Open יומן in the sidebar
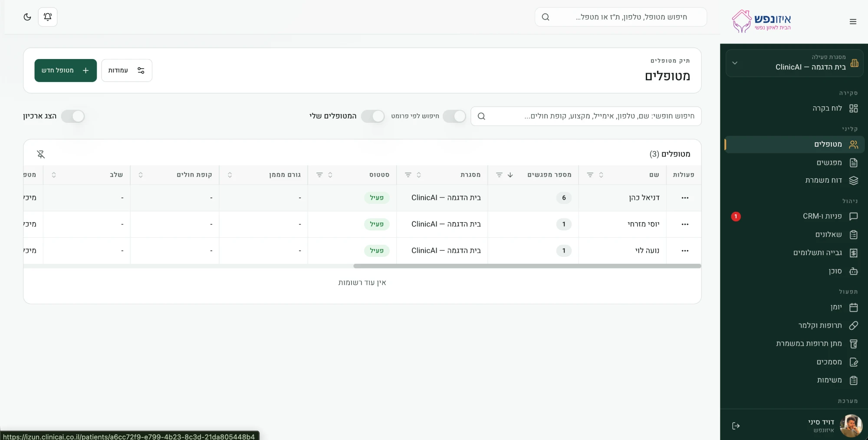The image size is (868, 440). (x=794, y=307)
